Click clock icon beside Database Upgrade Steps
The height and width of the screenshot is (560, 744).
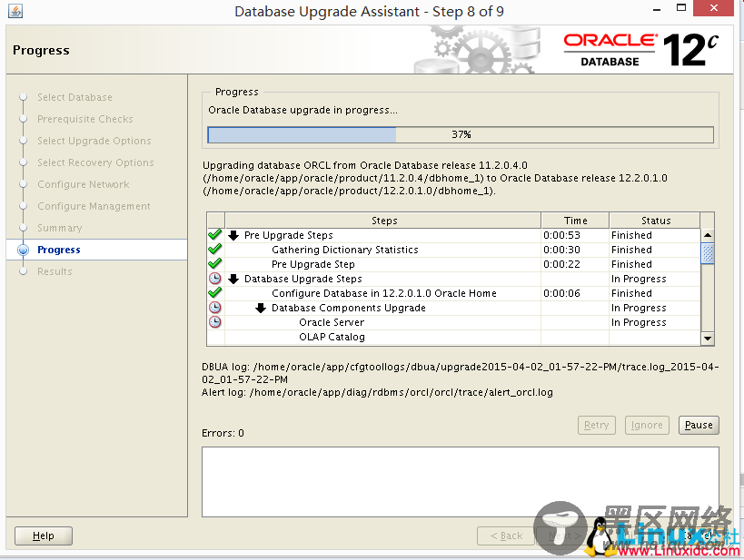215,279
